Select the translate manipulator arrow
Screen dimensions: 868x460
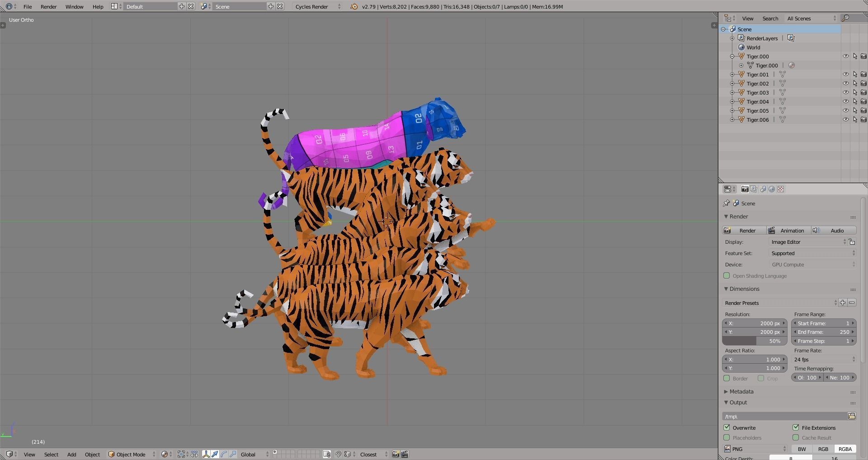pyautogui.click(x=215, y=454)
